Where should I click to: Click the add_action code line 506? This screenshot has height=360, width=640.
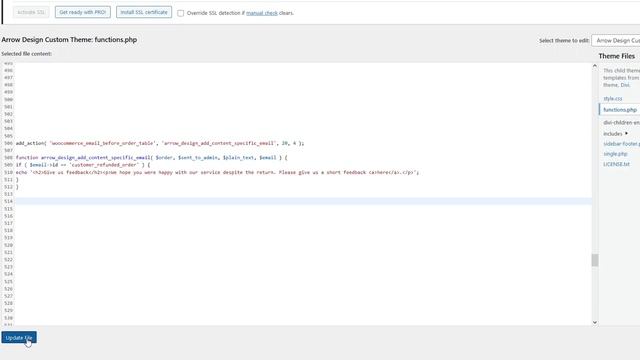coord(160,143)
